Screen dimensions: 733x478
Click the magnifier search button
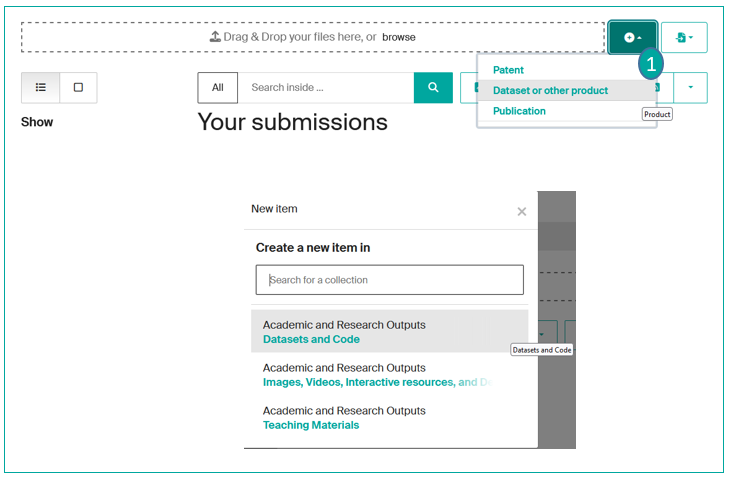pos(433,88)
